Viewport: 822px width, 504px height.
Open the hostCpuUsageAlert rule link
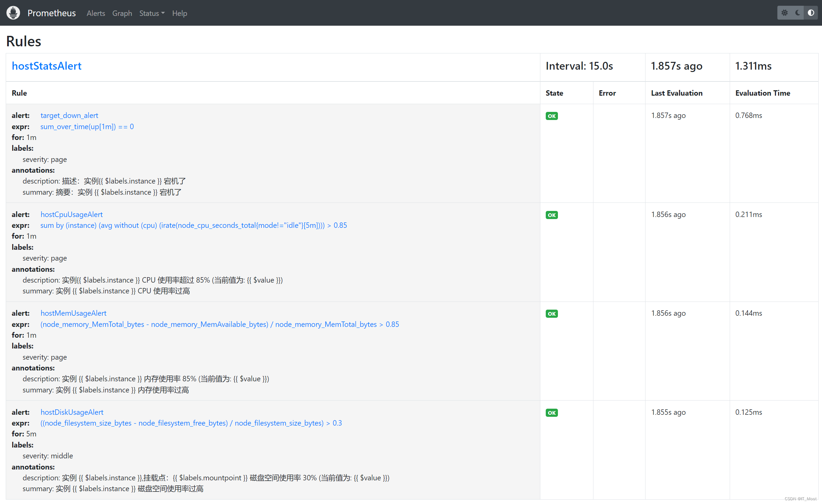tap(71, 214)
